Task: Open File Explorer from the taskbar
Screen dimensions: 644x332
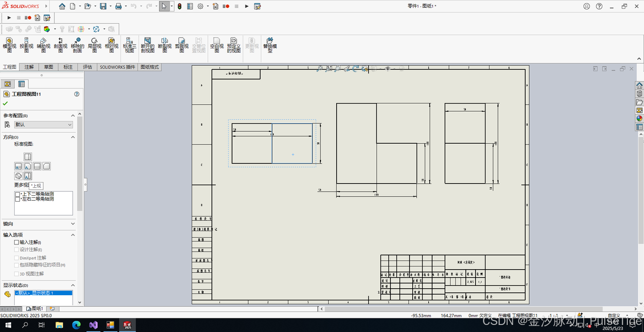Action: (59, 325)
